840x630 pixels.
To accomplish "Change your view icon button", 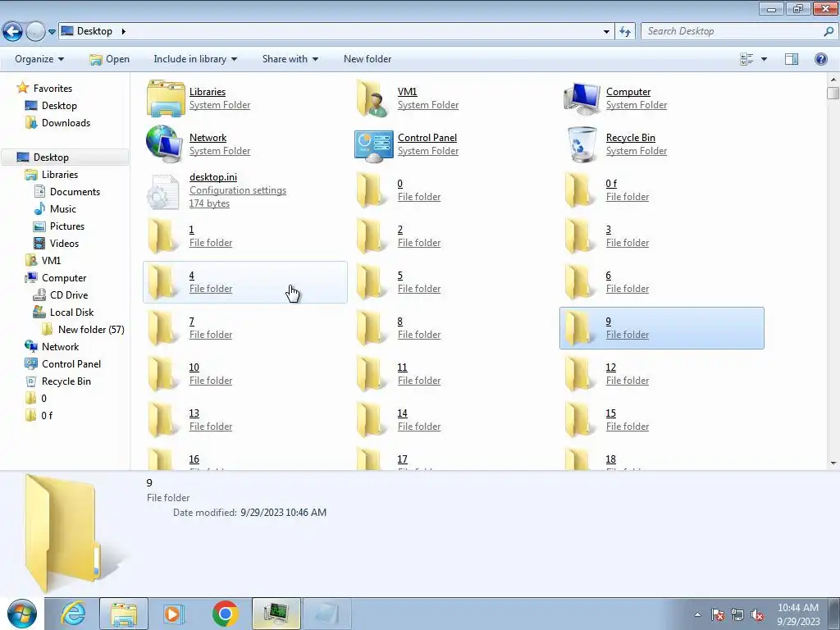I will coord(746,59).
